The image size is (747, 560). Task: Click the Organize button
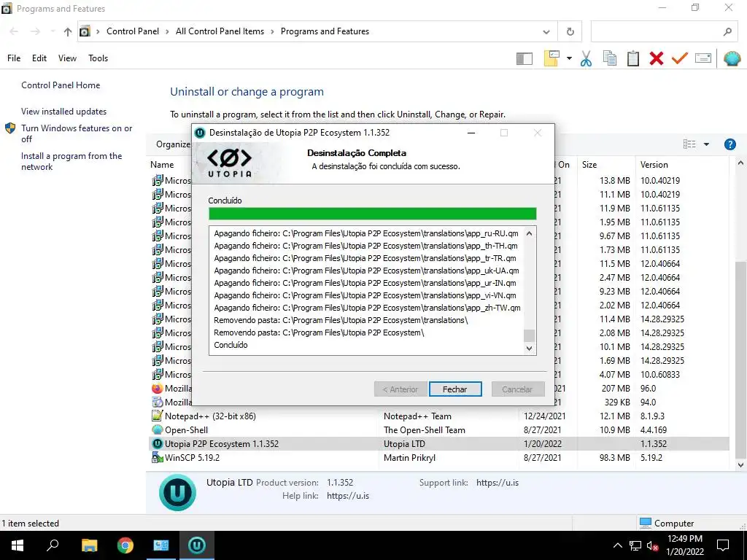[174, 144]
